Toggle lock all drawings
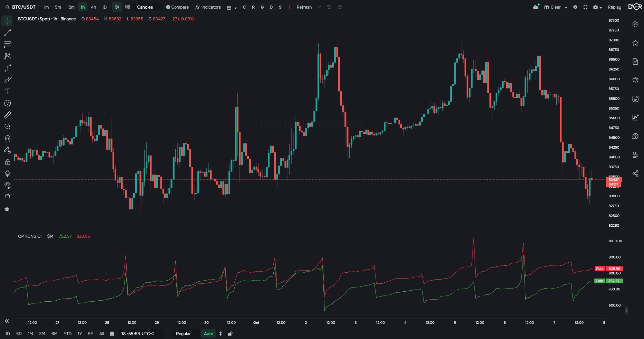644x339 pixels. 7,162
